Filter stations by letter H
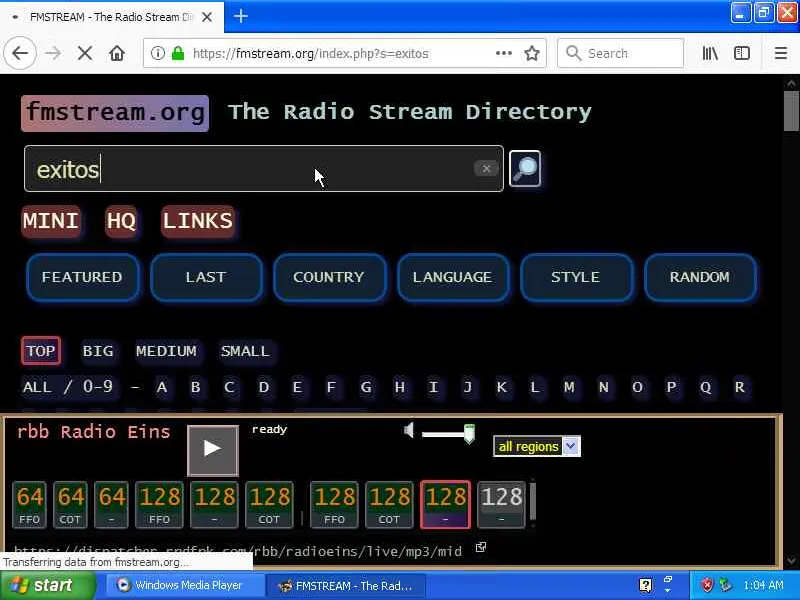 click(400, 387)
